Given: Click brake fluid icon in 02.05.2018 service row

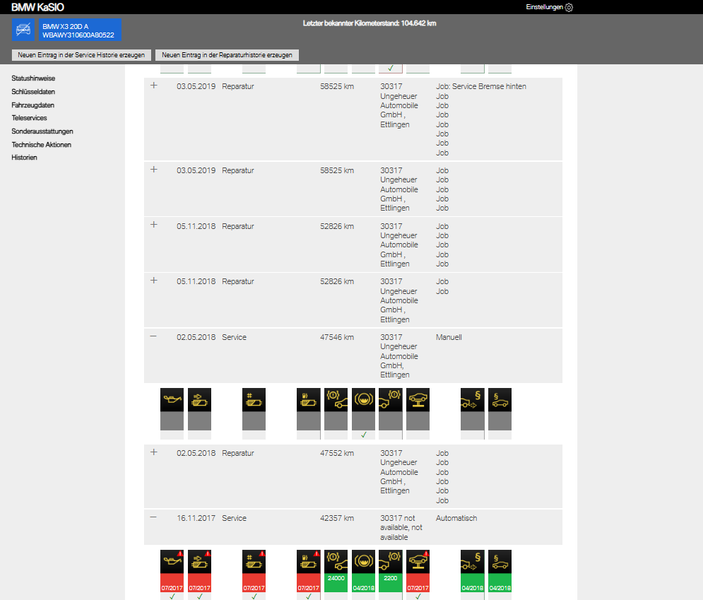Looking at the screenshot, I should 363,400.
